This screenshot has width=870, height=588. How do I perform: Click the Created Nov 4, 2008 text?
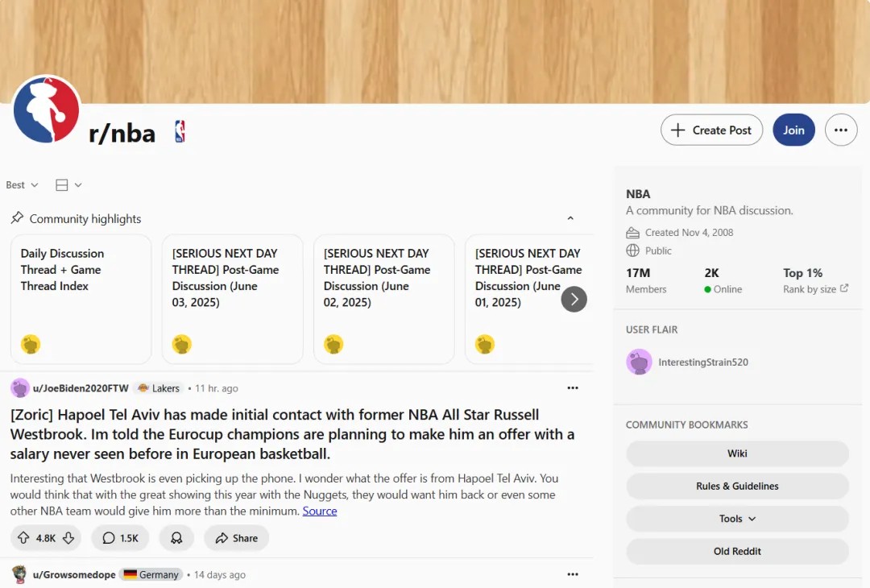click(x=689, y=233)
